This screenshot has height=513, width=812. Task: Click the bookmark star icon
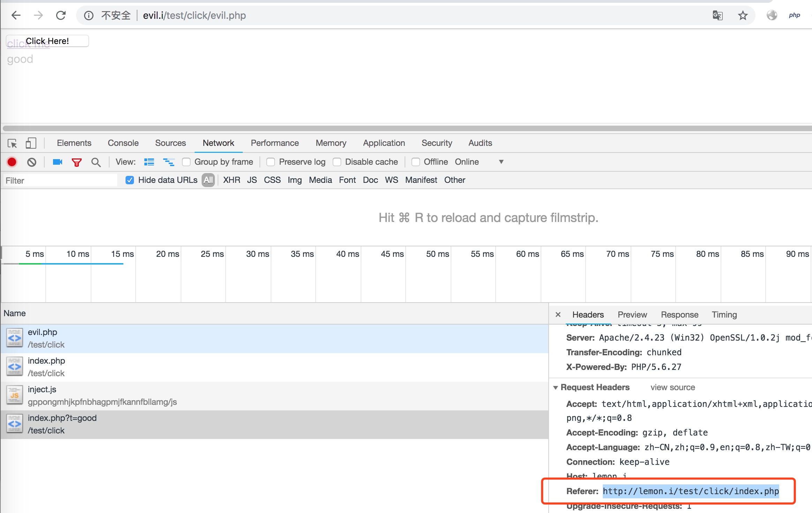(743, 15)
